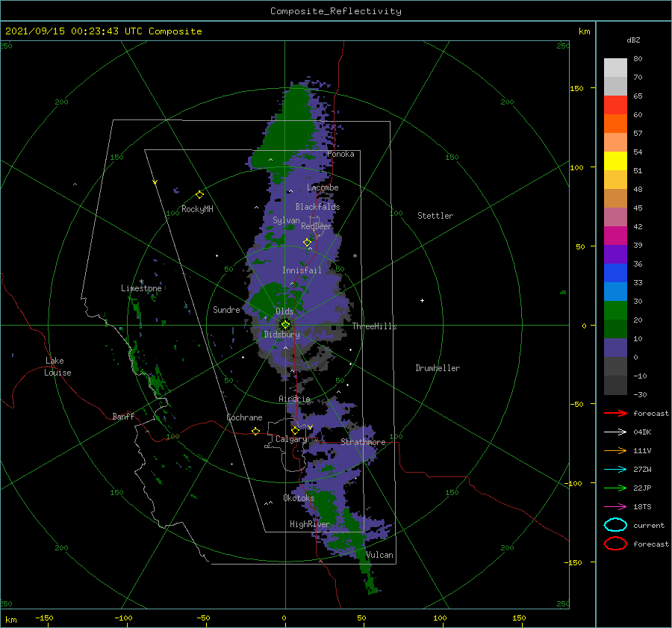Click yellow diamond marker above Calgary
Image resolution: width=672 pixels, height=628 pixels.
click(295, 430)
